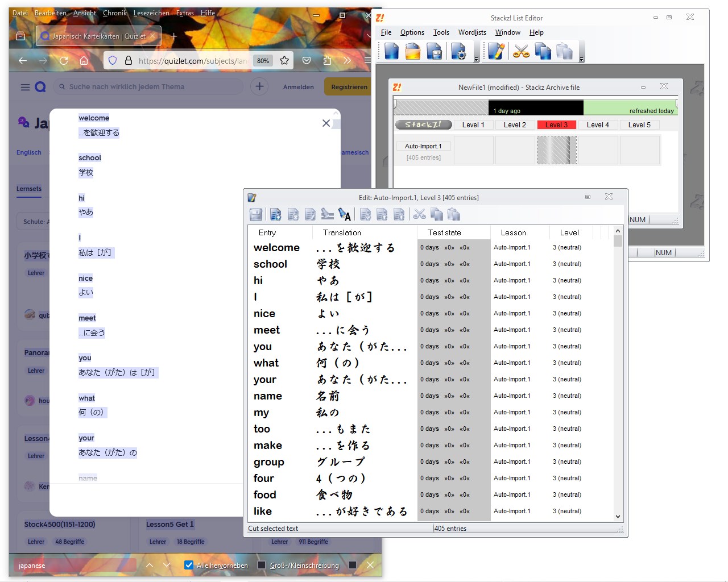Save the file with Stackz! floppy icon

(x=434, y=52)
